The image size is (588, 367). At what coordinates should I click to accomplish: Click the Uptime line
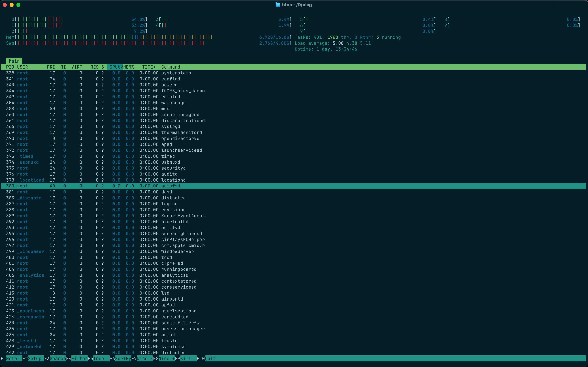[x=326, y=49]
